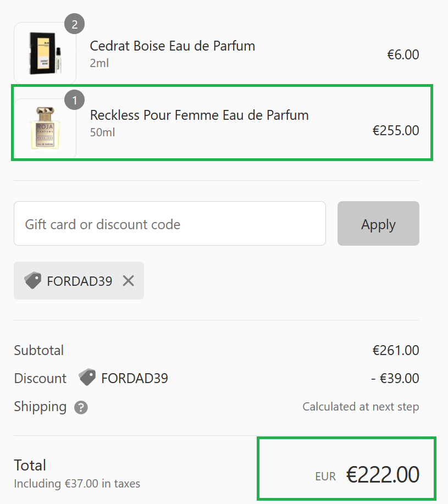Click the Calculated at next step text
This screenshot has height=504, width=448.
pos(360,407)
